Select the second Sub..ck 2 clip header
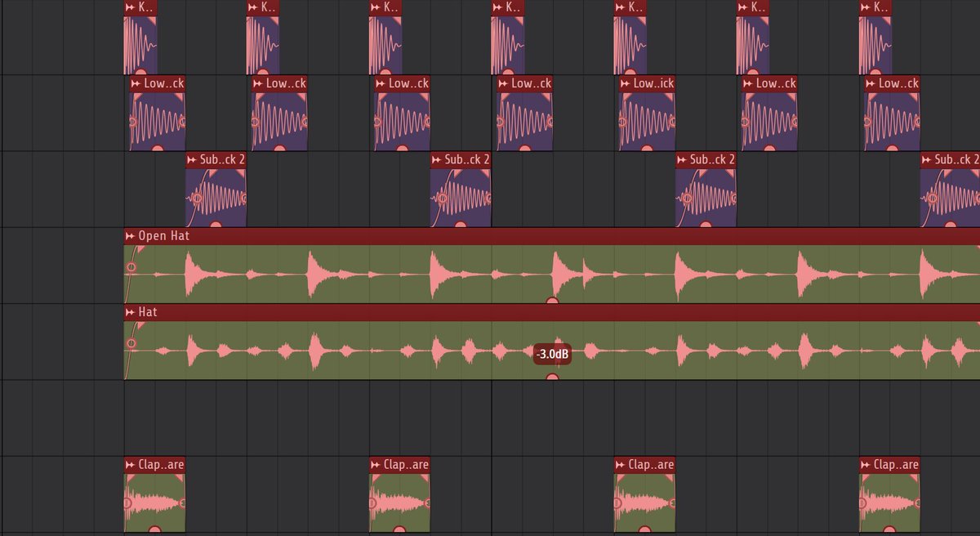Image resolution: width=980 pixels, height=536 pixels. coord(461,159)
